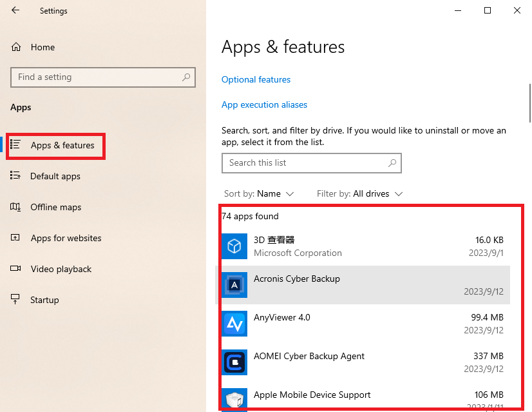Select Apps & features in sidebar

click(62, 145)
